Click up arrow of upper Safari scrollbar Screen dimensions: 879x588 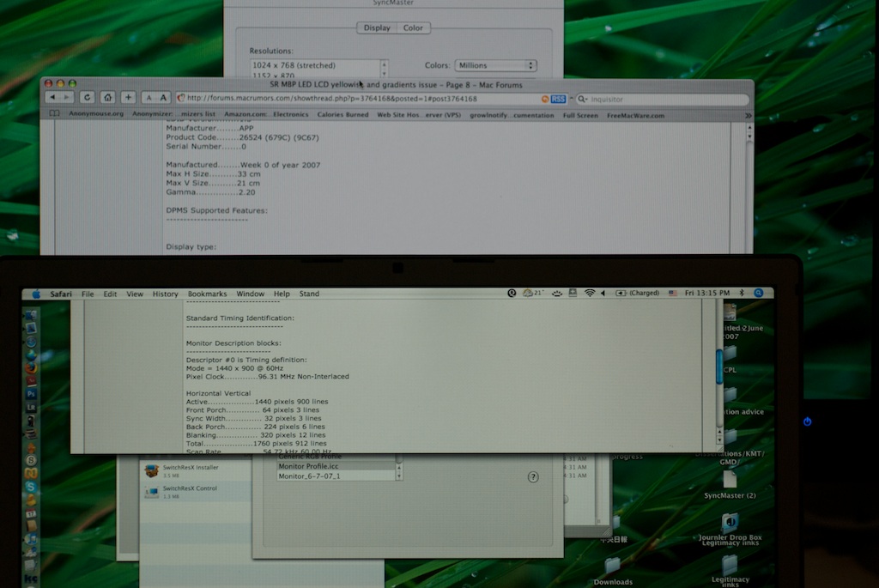[749, 129]
